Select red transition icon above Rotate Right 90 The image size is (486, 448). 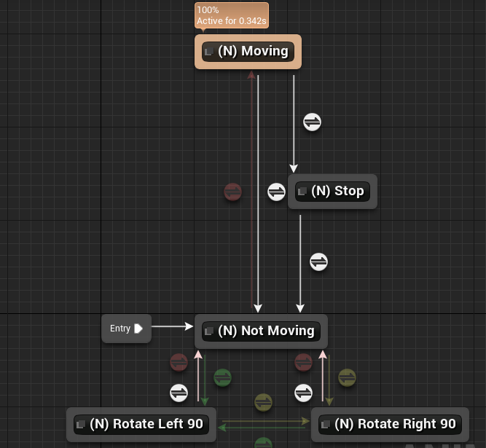[304, 361]
